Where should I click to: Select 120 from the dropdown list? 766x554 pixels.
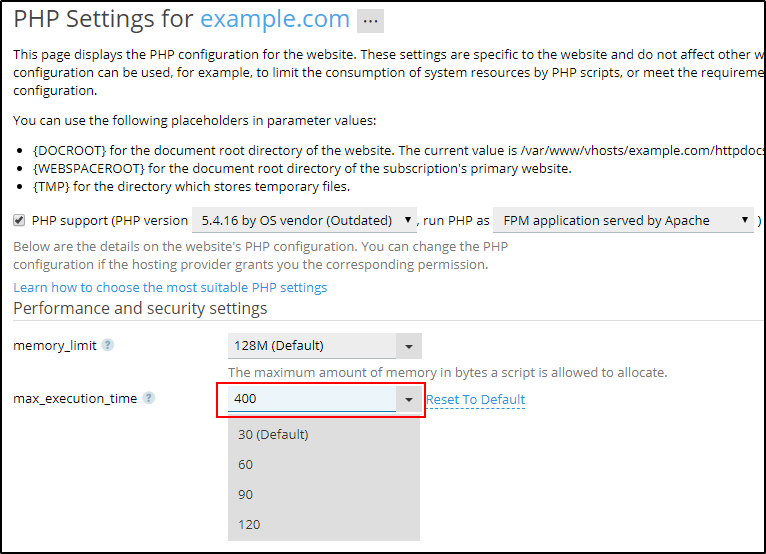pos(249,524)
